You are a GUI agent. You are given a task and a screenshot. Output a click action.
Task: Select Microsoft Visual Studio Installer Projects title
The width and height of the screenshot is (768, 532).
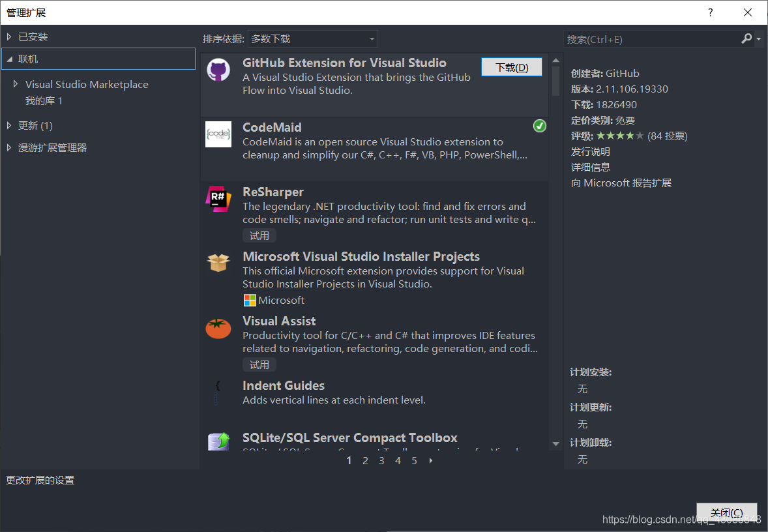[361, 256]
